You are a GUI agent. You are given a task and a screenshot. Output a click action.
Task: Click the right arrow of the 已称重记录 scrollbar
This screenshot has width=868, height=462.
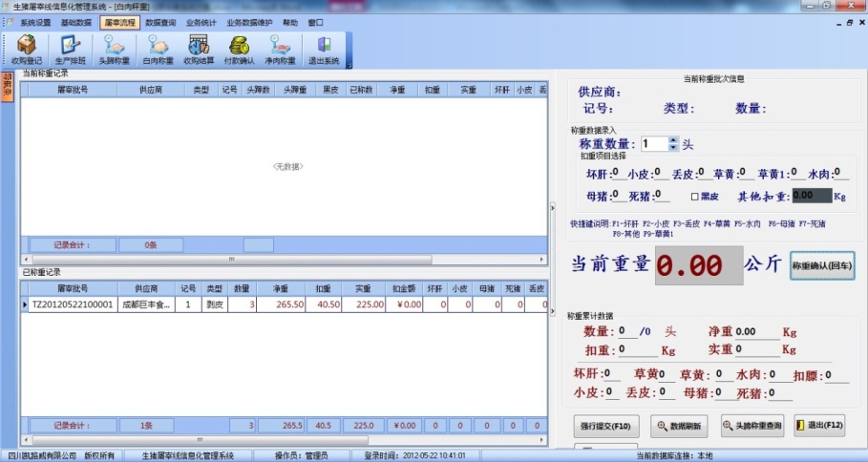542,440
